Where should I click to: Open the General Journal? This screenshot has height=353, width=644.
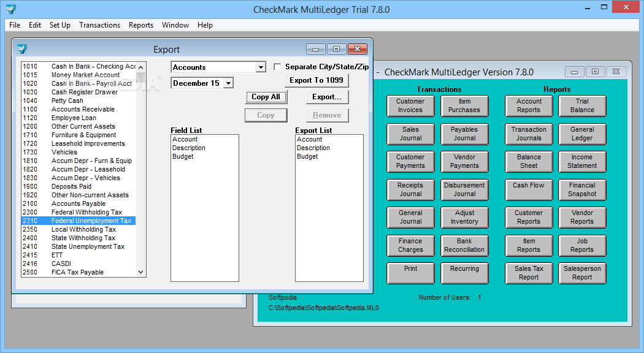point(410,217)
